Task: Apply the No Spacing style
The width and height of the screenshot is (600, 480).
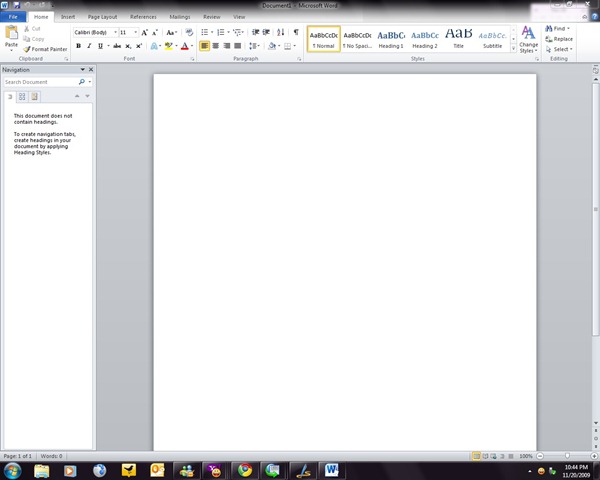Action: [357, 39]
